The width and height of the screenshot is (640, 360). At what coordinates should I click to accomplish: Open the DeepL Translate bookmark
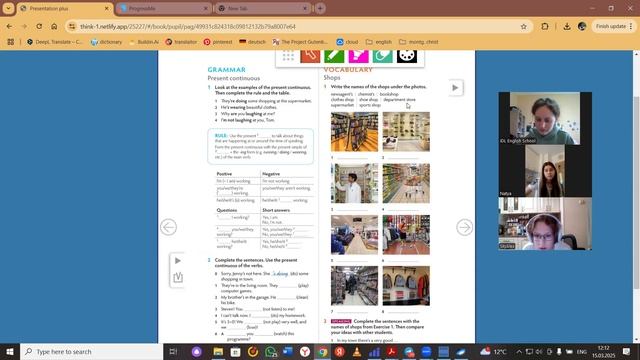coord(54,42)
